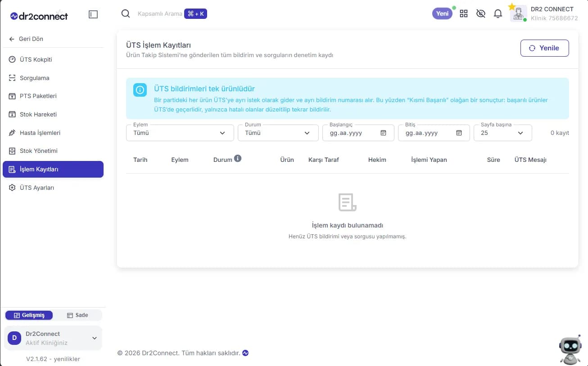The image size is (588, 366).
Task: Select İşlem Kayıtları menu item
Action: [x=53, y=169]
